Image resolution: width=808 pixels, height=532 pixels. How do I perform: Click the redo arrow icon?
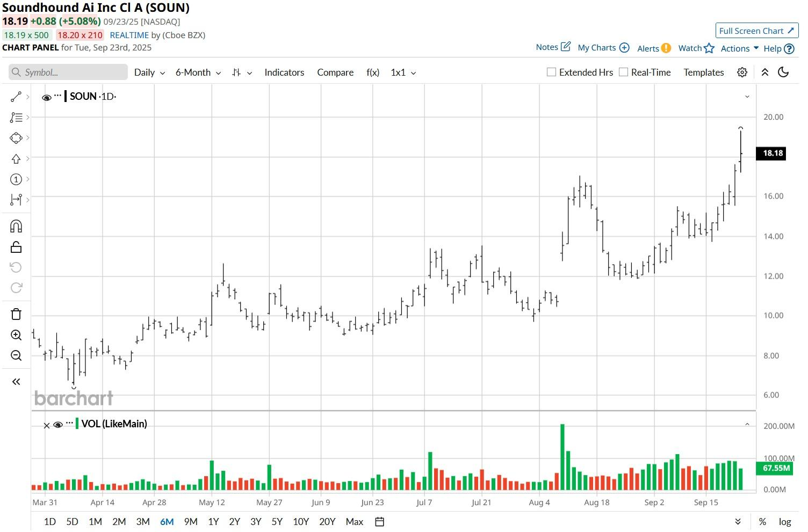[x=16, y=288]
